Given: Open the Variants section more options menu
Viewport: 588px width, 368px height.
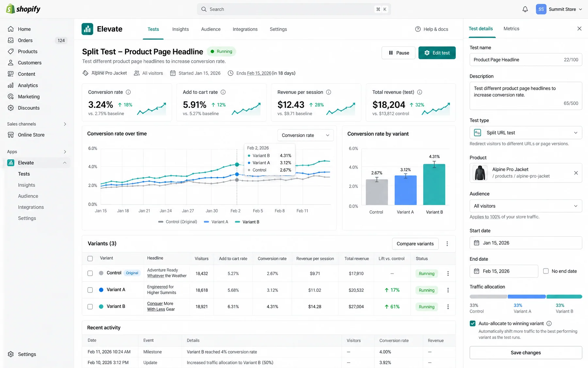Looking at the screenshot, I should pos(447,244).
